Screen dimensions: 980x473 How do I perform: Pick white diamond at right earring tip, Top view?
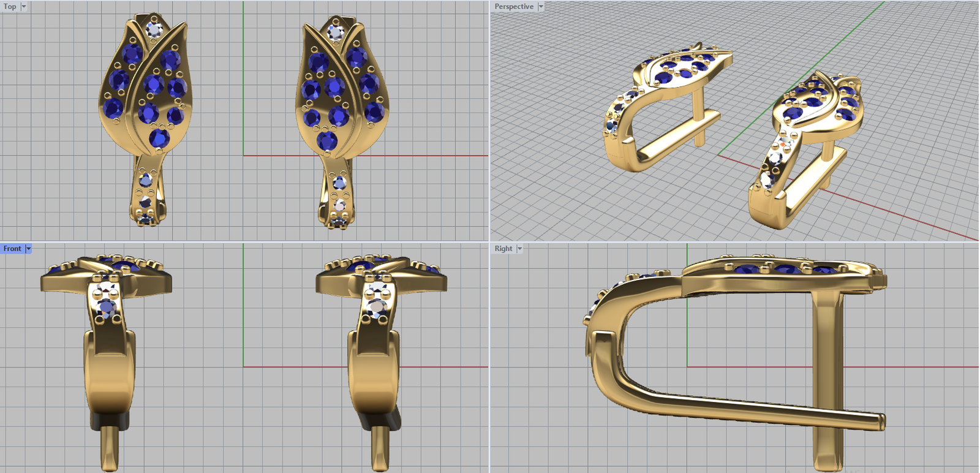point(335,31)
